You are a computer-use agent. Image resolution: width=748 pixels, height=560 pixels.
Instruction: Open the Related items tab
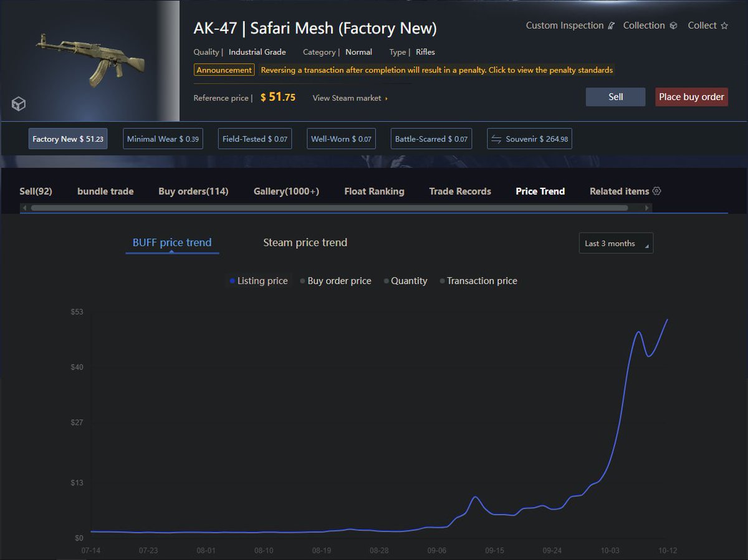click(620, 191)
